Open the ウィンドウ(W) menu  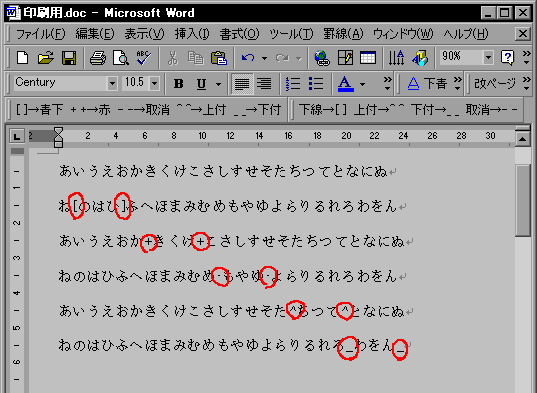pos(403,34)
